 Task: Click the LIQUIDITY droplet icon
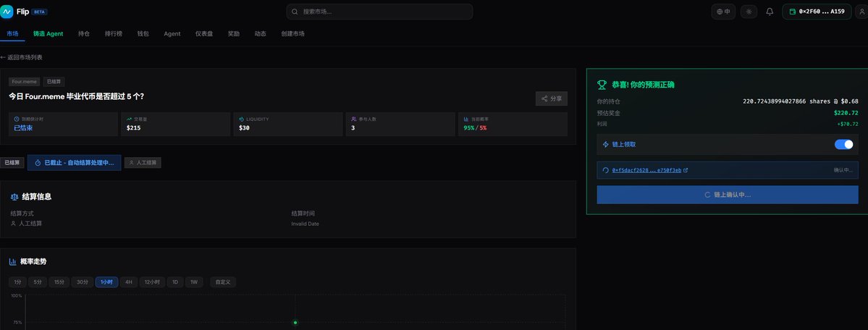coord(241,119)
